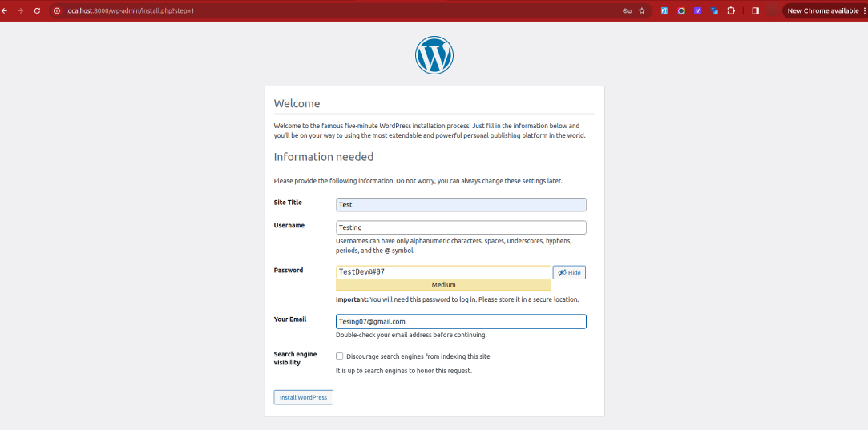This screenshot has width=868, height=430.
Task: Click the Your Email label
Action: click(x=290, y=319)
